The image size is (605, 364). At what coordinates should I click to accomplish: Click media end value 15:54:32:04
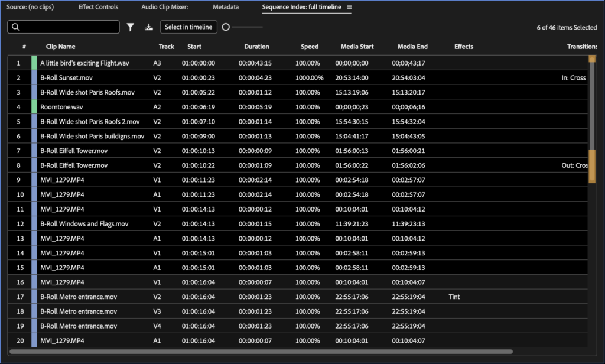coord(409,122)
